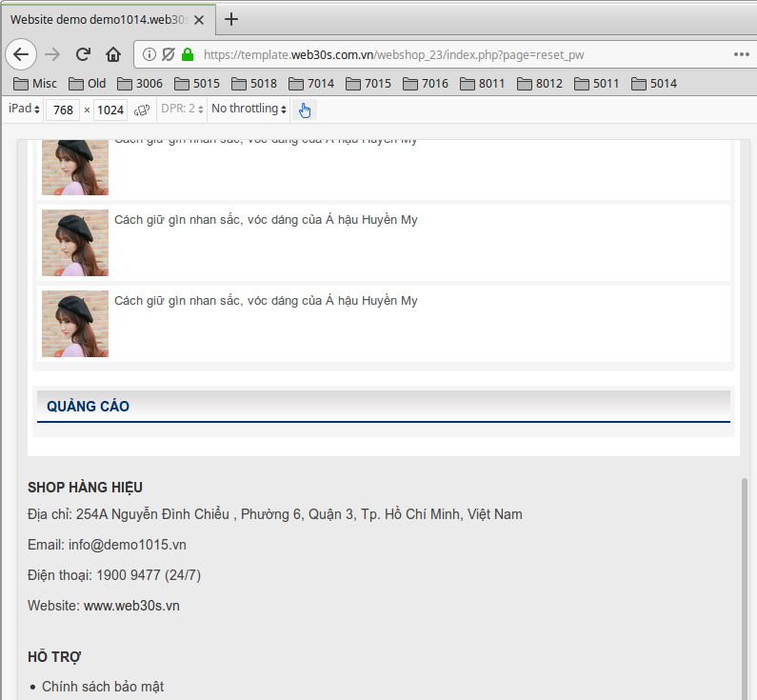The height and width of the screenshot is (700, 757).
Task: Reload the current page
Action: [x=83, y=54]
